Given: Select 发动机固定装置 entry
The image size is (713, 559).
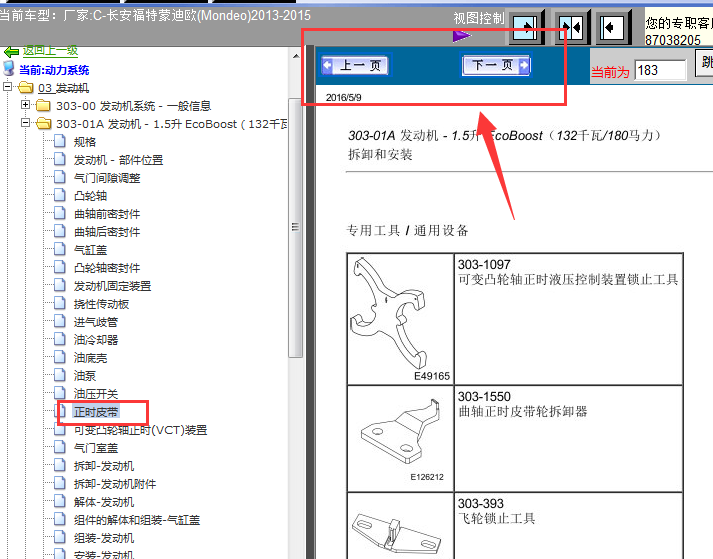Looking at the screenshot, I should pos(112,286).
